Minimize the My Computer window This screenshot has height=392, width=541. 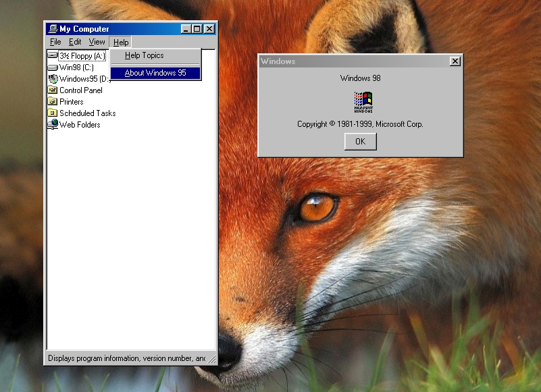click(186, 29)
